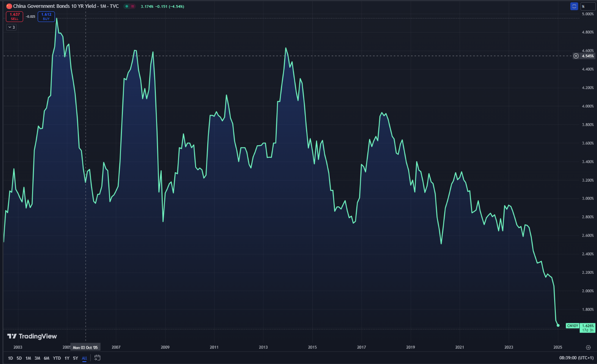Viewport: 597px width, 364px height.
Task: Click the TradingView logo
Action: tap(32, 336)
